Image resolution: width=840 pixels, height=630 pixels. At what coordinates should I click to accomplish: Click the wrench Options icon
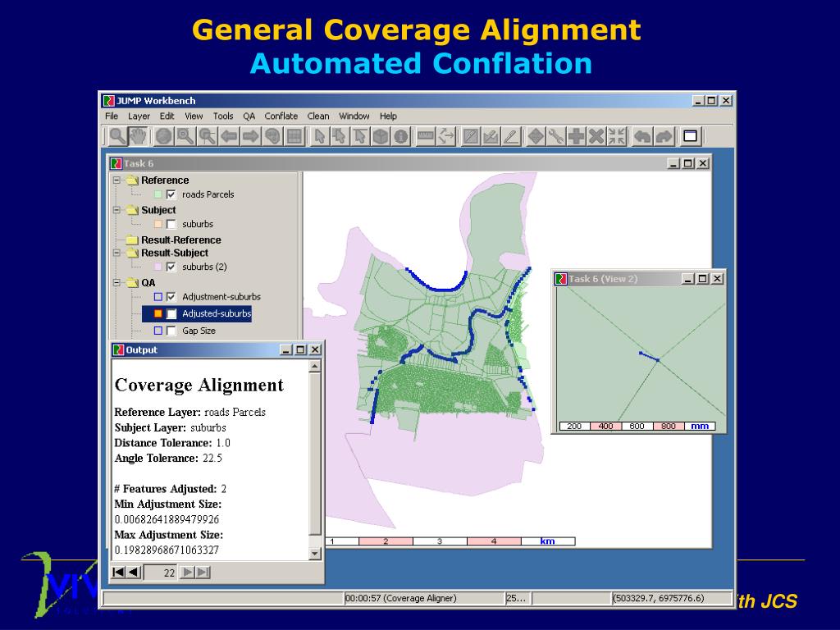[556, 136]
